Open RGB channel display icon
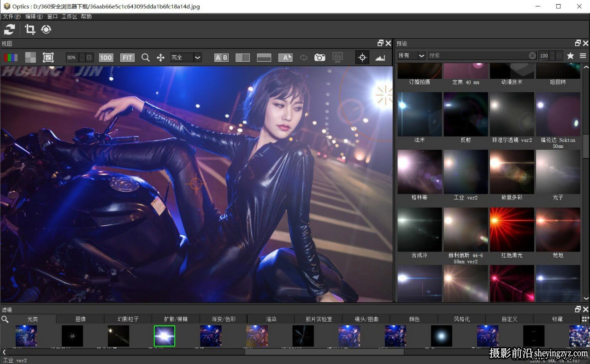The width and height of the screenshot is (590, 364). coord(11,58)
